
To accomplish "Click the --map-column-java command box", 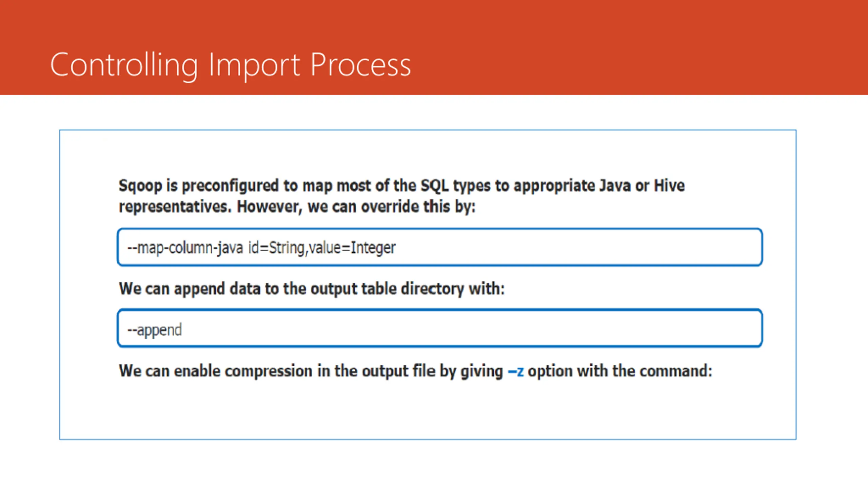I will point(440,247).
